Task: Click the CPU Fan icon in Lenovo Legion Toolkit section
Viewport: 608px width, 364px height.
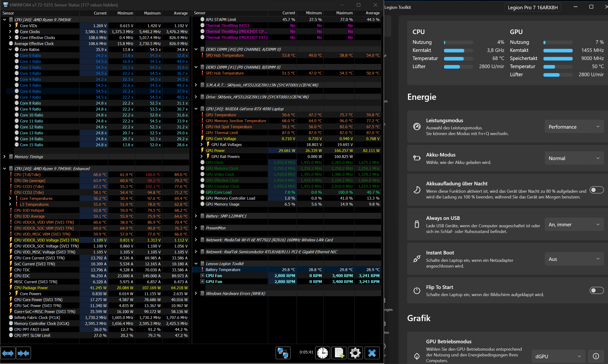Action: pos(202,276)
